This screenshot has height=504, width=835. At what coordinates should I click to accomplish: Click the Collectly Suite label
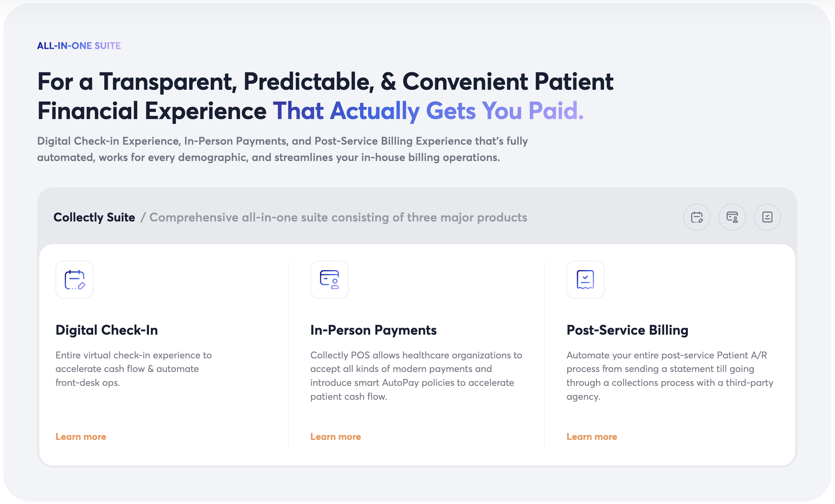pyautogui.click(x=94, y=217)
